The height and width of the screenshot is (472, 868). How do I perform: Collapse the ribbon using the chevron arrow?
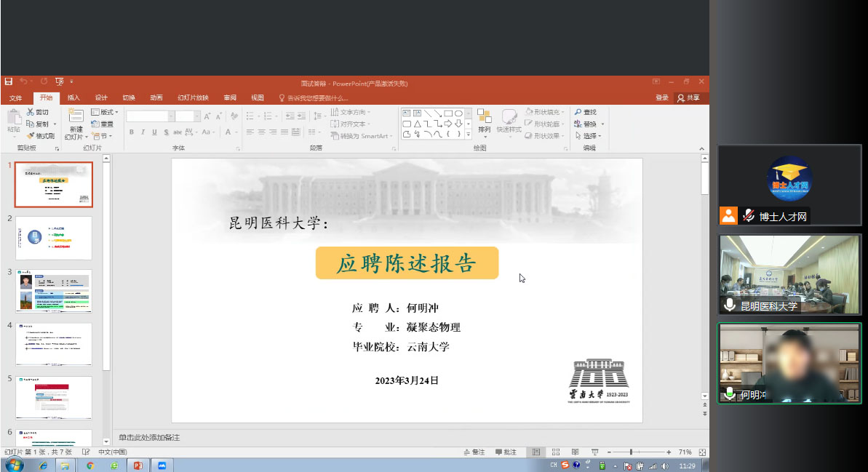701,148
